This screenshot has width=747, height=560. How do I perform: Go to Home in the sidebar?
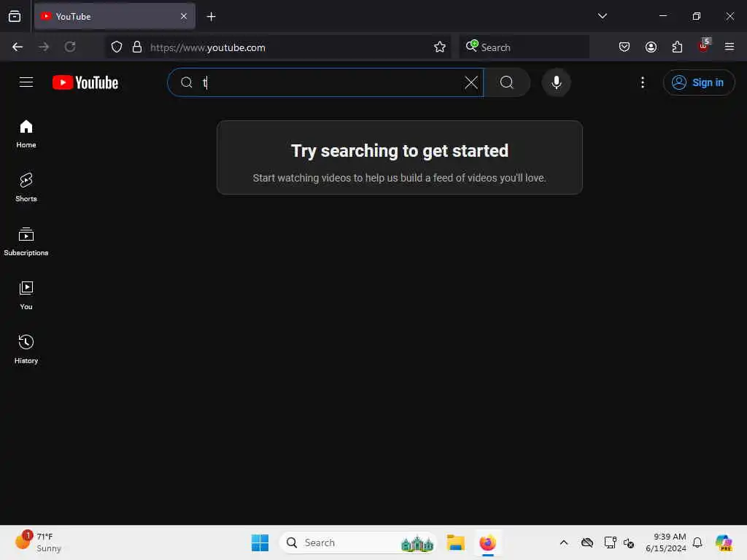click(26, 134)
